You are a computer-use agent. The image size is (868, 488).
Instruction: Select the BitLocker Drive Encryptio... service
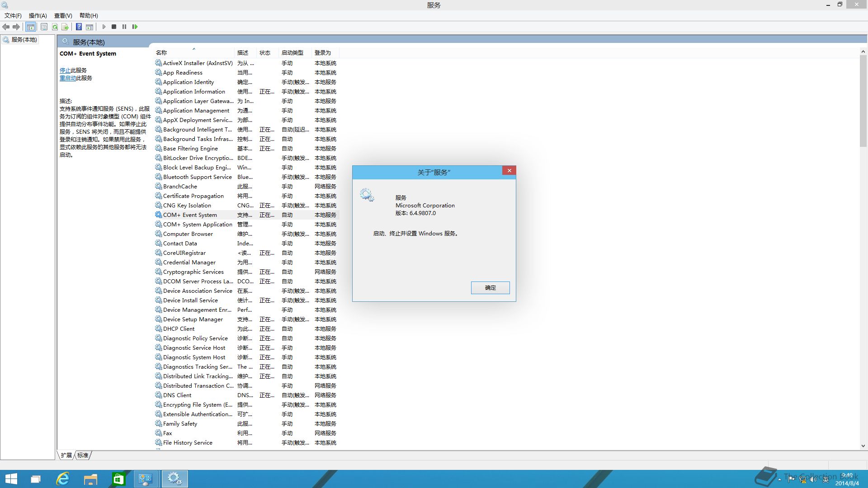(246, 158)
